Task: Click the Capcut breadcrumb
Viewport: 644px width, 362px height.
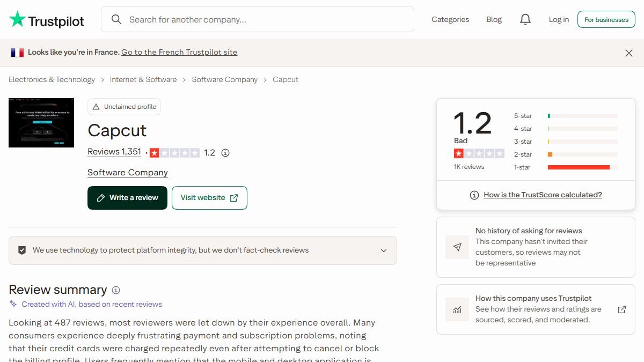Action: click(x=286, y=79)
